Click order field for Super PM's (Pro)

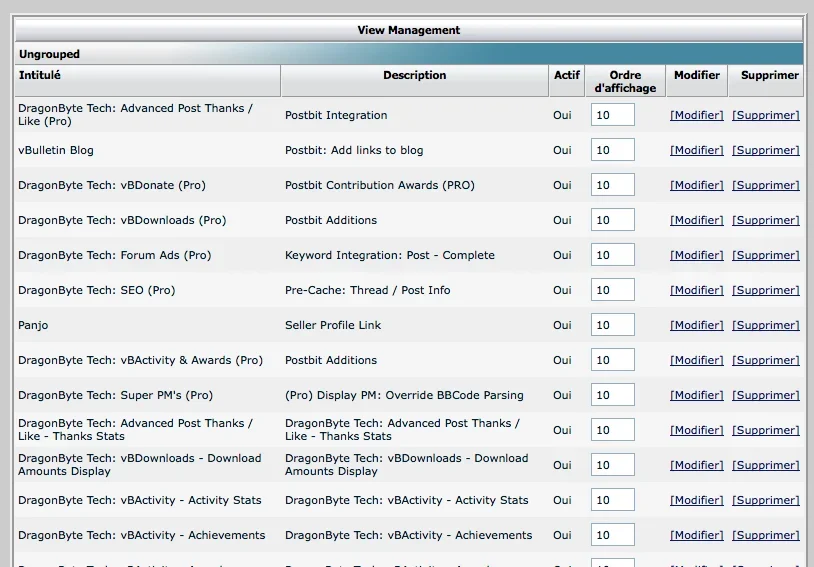(x=613, y=395)
